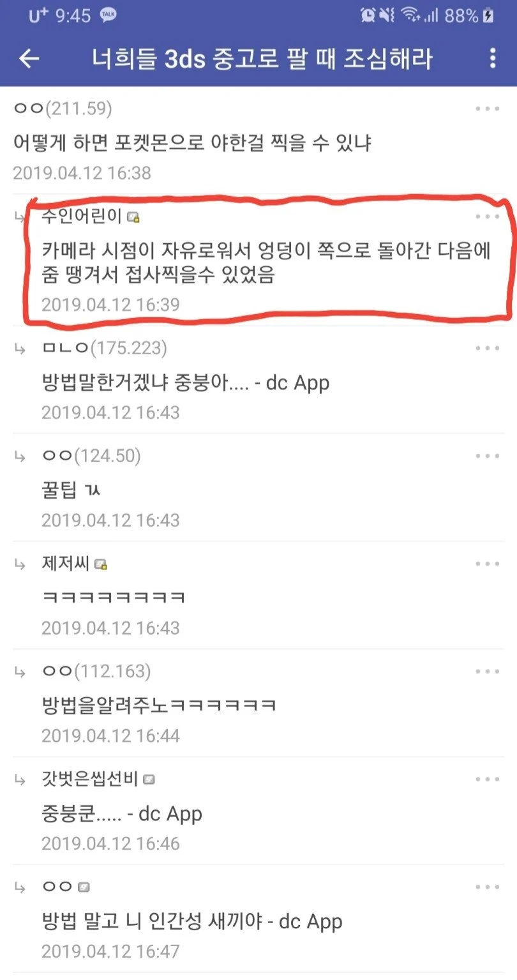Image resolution: width=517 pixels, height=980 pixels.
Task: Open more options for ㅇㅇ(112.163) reply
Action: pyautogui.click(x=488, y=672)
